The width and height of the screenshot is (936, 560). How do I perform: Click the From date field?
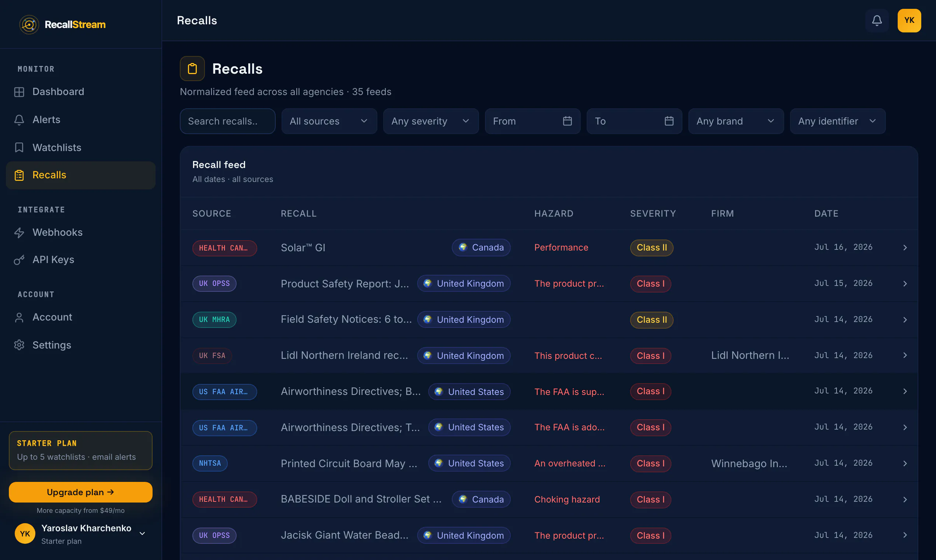click(x=532, y=121)
